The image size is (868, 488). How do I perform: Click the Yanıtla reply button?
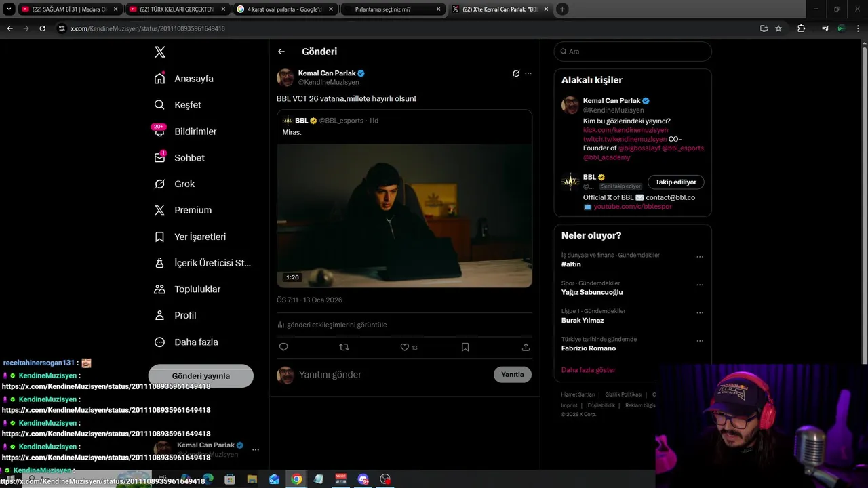pos(513,375)
